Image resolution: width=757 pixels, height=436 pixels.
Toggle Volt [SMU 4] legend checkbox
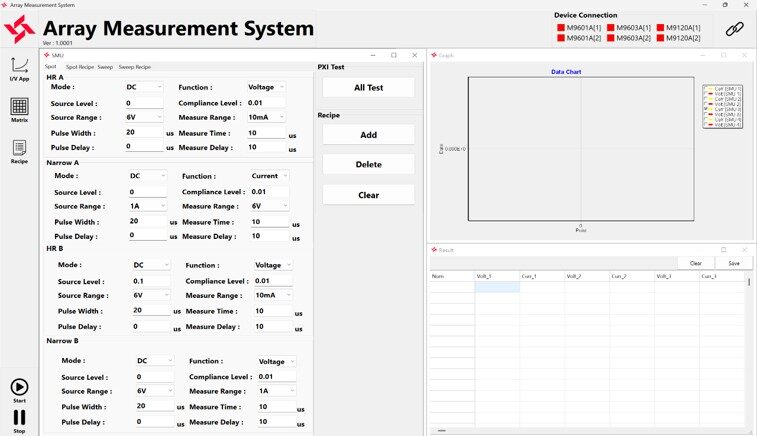pos(706,125)
